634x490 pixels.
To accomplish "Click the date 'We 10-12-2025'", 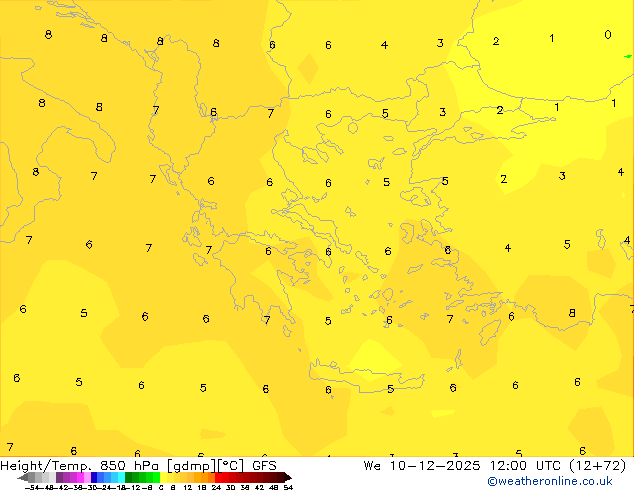I will coord(422,466).
